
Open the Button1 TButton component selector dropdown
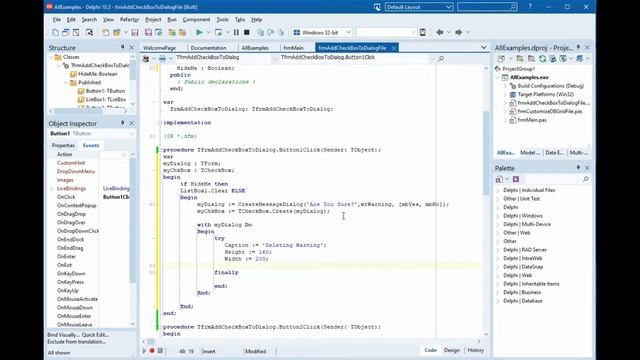(x=132, y=133)
